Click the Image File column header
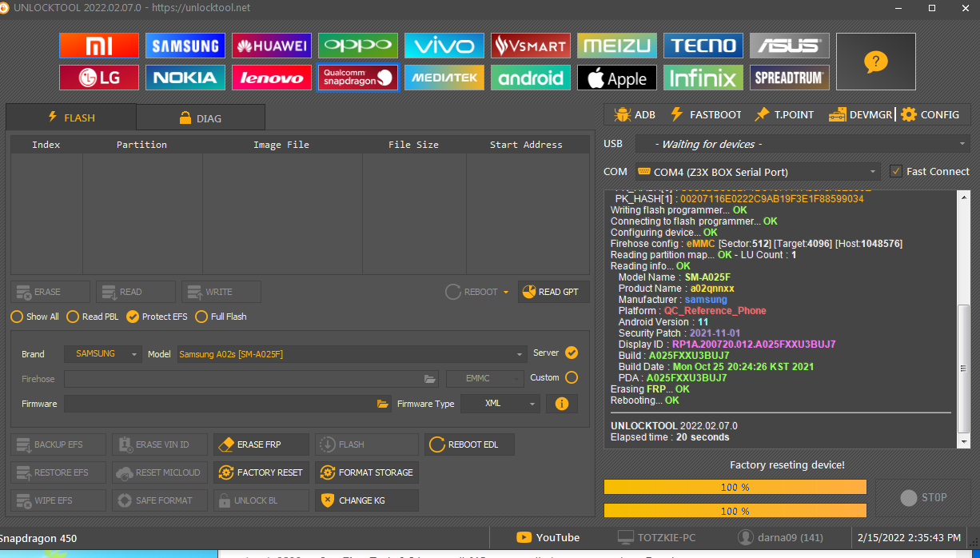This screenshot has width=980, height=558. pos(281,145)
